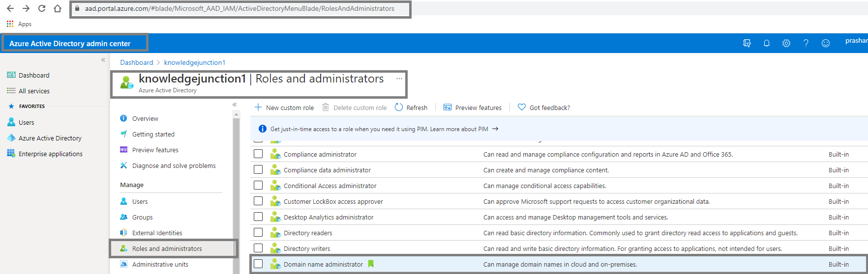Click the External Identities icon
The image size is (868, 274).
tap(123, 232)
